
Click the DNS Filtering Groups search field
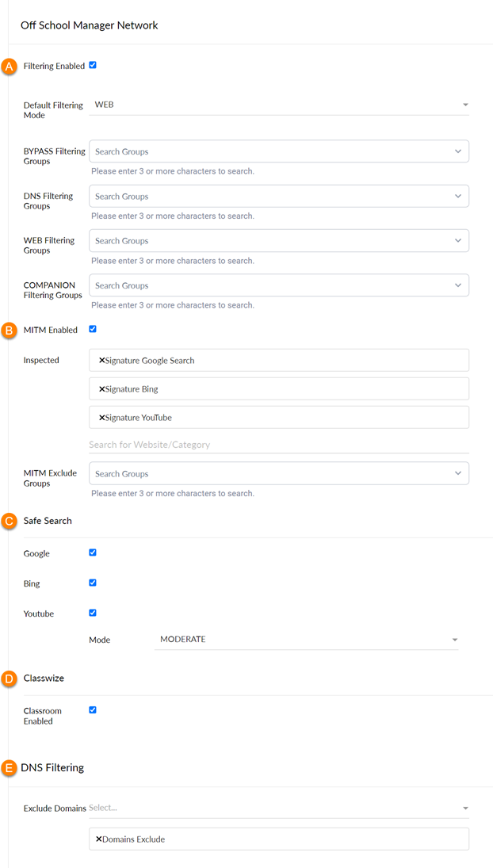(279, 196)
